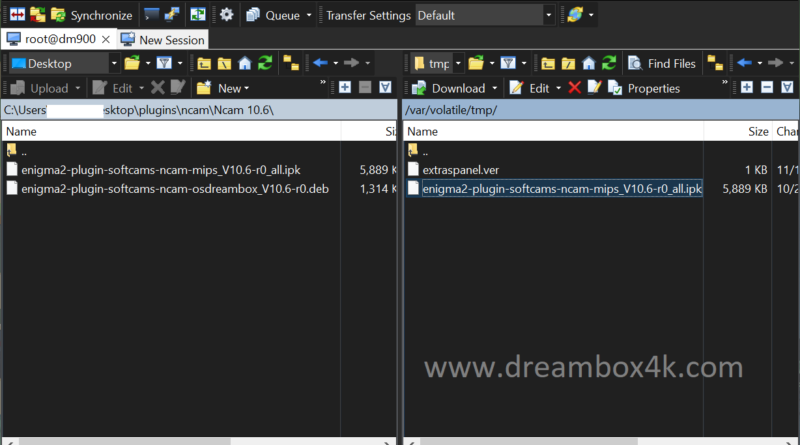
Task: Click the Filter icon in local panel toolbar
Action: 164,63
